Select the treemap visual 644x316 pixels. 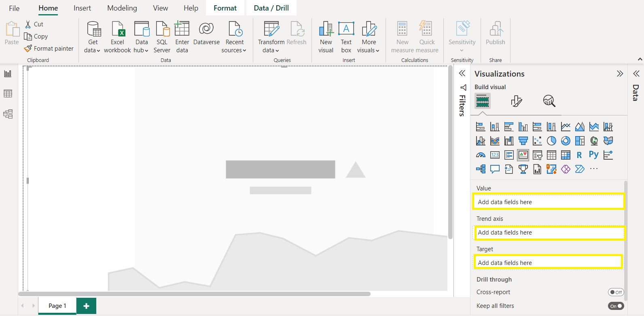580,141
